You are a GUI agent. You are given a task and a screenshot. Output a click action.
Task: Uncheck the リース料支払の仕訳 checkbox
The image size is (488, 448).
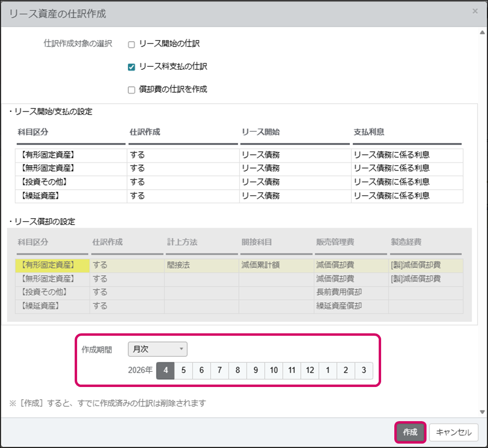[131, 67]
